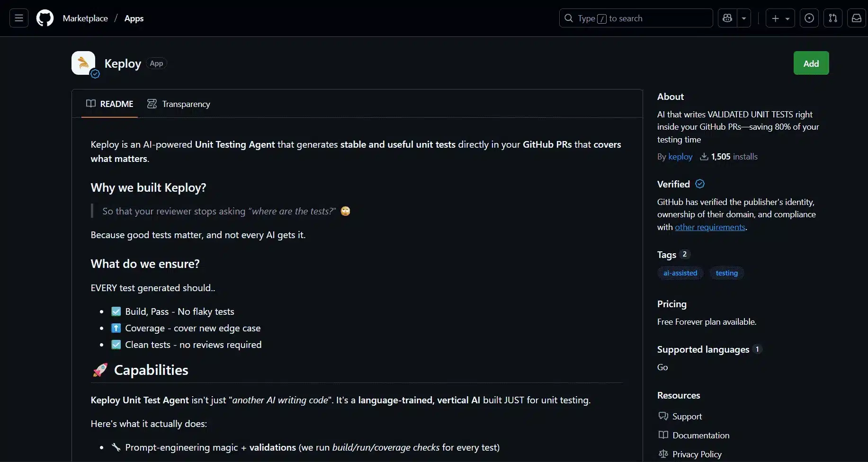Open the Pull Requests icon in header
Screen dimensions: 868x462
[833, 18]
